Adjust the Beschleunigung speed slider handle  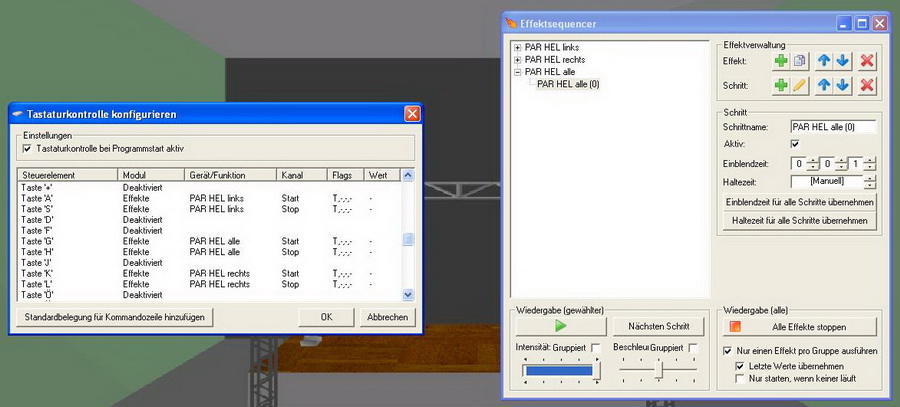click(x=659, y=370)
